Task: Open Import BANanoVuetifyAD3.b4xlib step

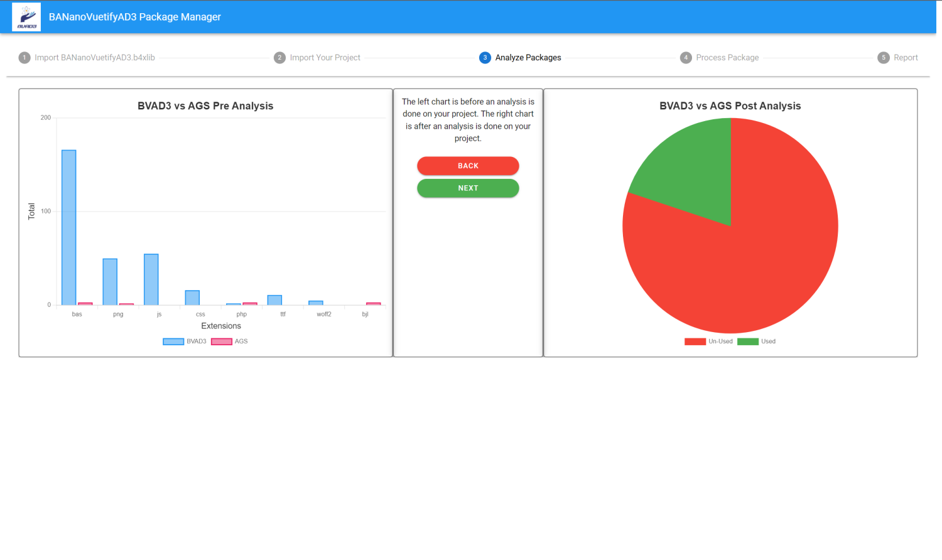Action: [95, 58]
